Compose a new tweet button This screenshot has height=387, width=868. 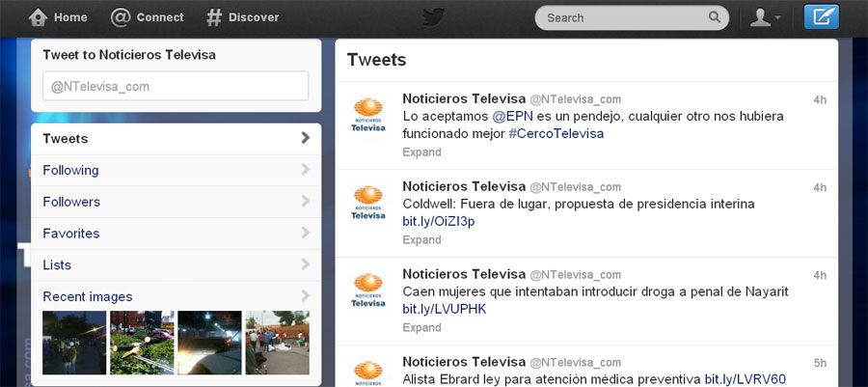pyautogui.click(x=821, y=17)
